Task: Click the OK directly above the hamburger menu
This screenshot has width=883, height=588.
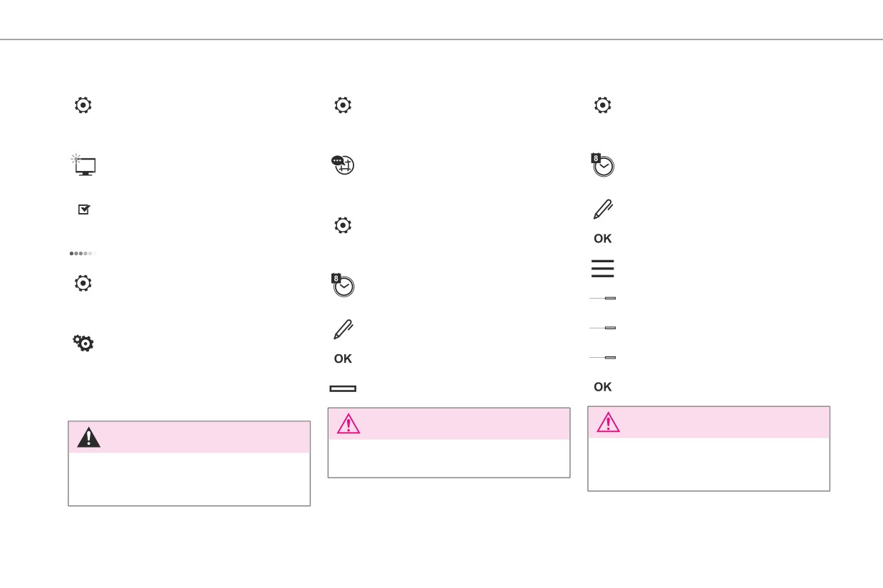Action: 603,239
